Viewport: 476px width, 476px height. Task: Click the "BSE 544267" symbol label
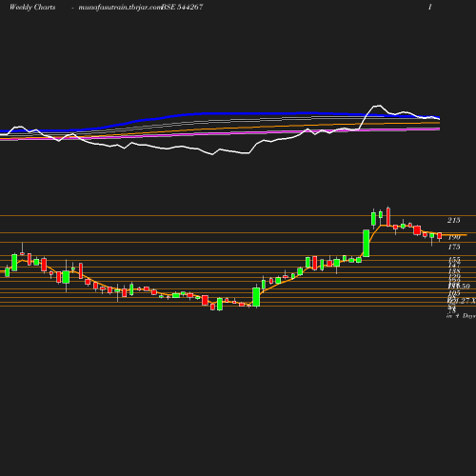(183, 8)
